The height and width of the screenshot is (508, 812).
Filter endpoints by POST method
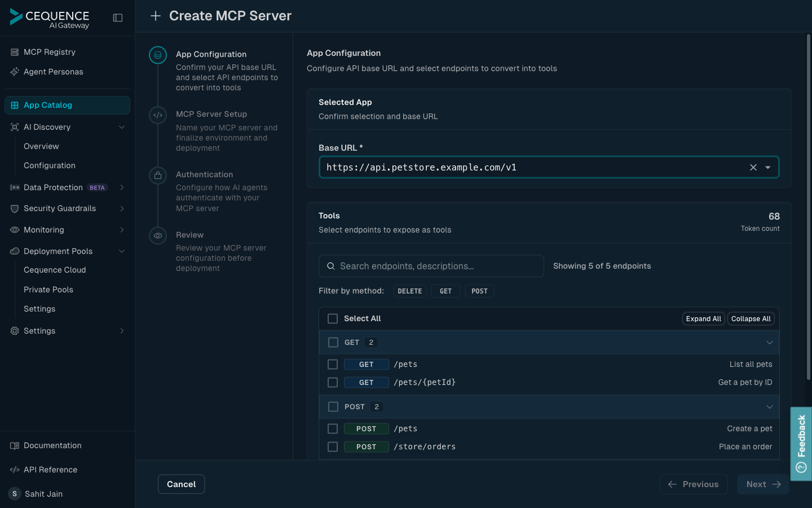[479, 291]
